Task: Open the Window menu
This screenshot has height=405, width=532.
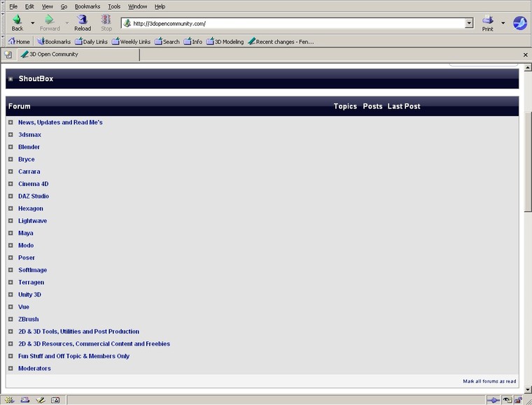Action: 137,6
